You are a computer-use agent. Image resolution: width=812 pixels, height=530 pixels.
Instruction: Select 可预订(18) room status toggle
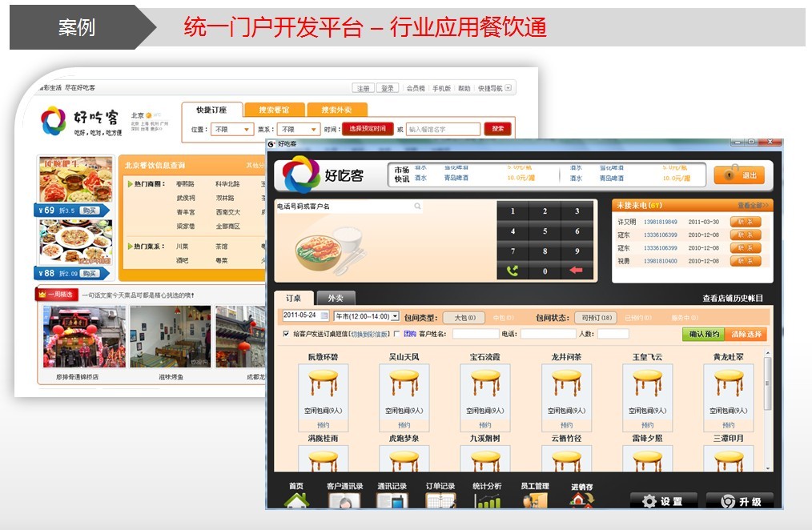[x=597, y=318]
